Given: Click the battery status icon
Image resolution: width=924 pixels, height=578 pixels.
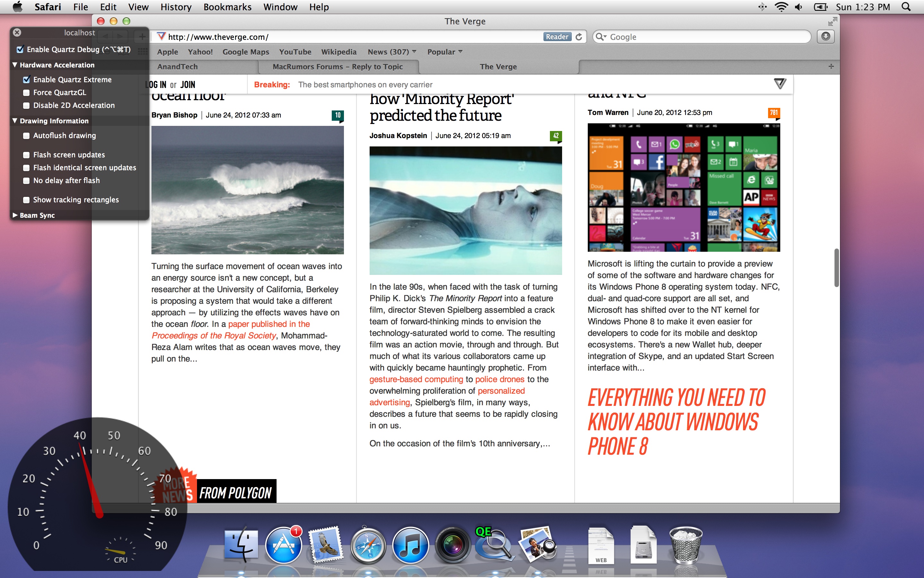Looking at the screenshot, I should [820, 7].
